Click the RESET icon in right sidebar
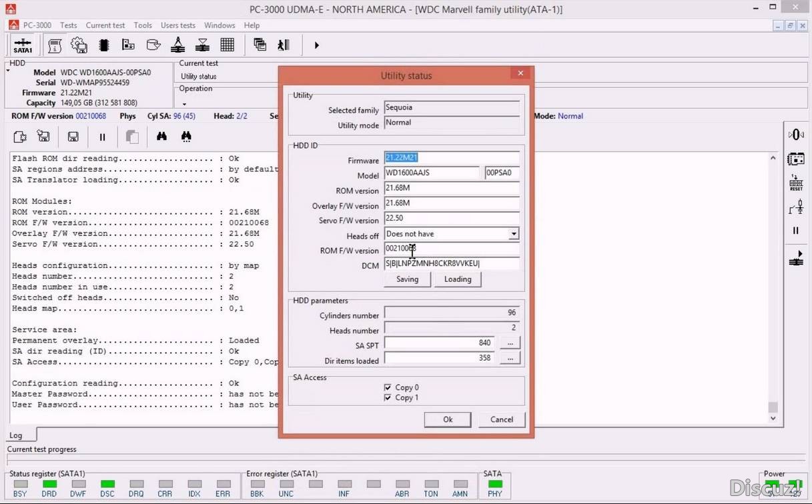The height and width of the screenshot is (504, 812). point(795,183)
